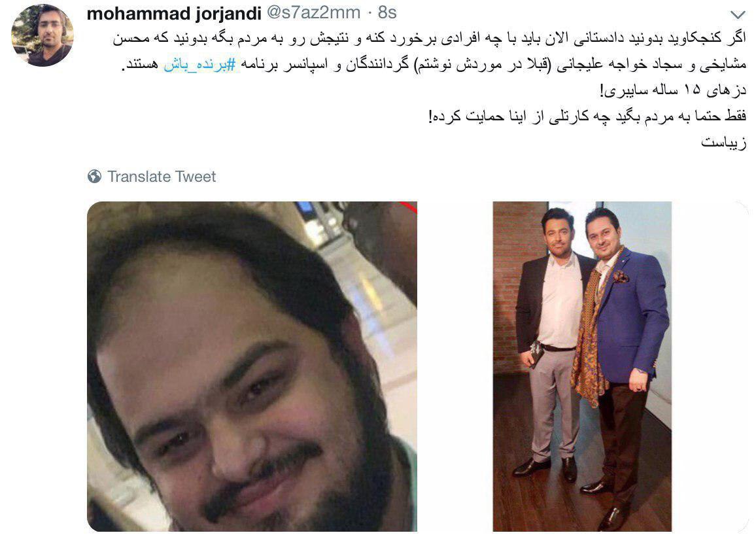Click the @s7az2mm handle

[313, 12]
